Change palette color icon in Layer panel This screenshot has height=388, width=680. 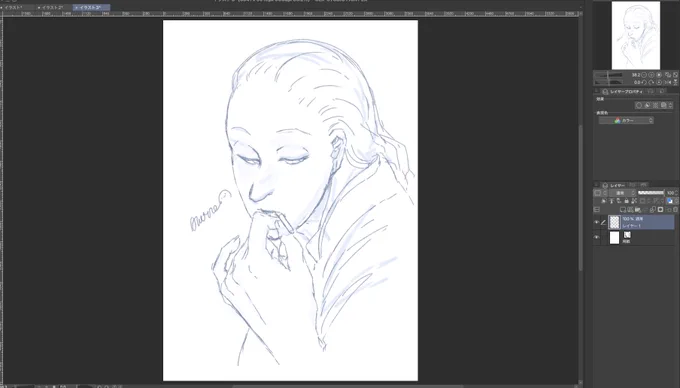[x=597, y=193]
